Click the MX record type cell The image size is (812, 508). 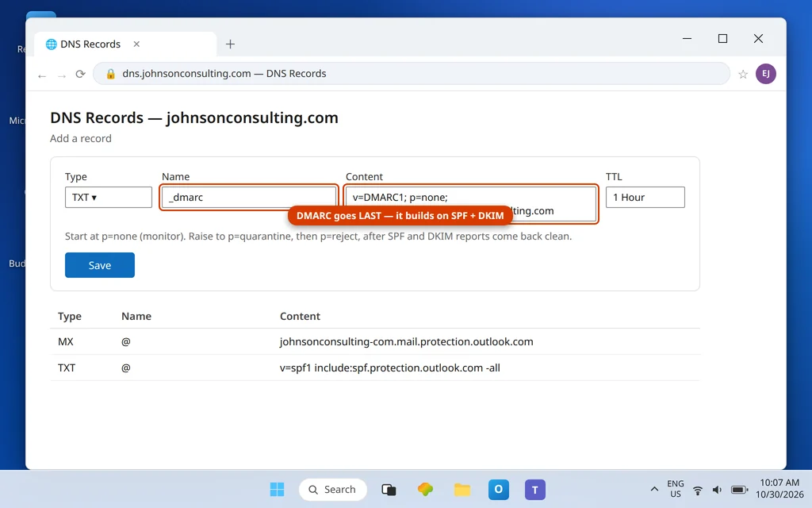tap(66, 341)
